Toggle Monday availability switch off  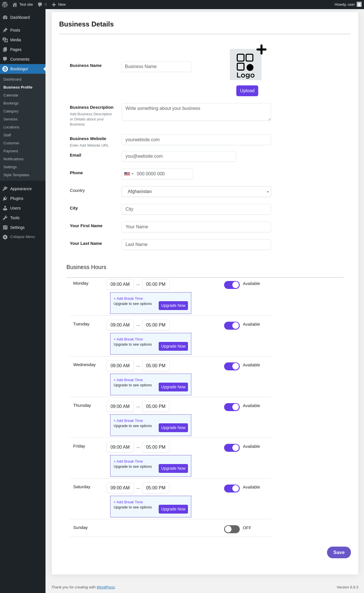(232, 285)
